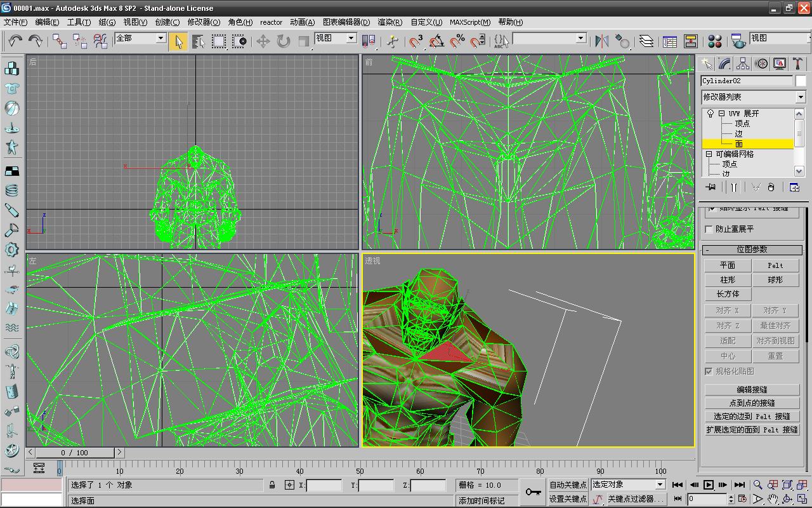Open the Layer Manager icon
Screen dimensions: 812x508
[646, 41]
